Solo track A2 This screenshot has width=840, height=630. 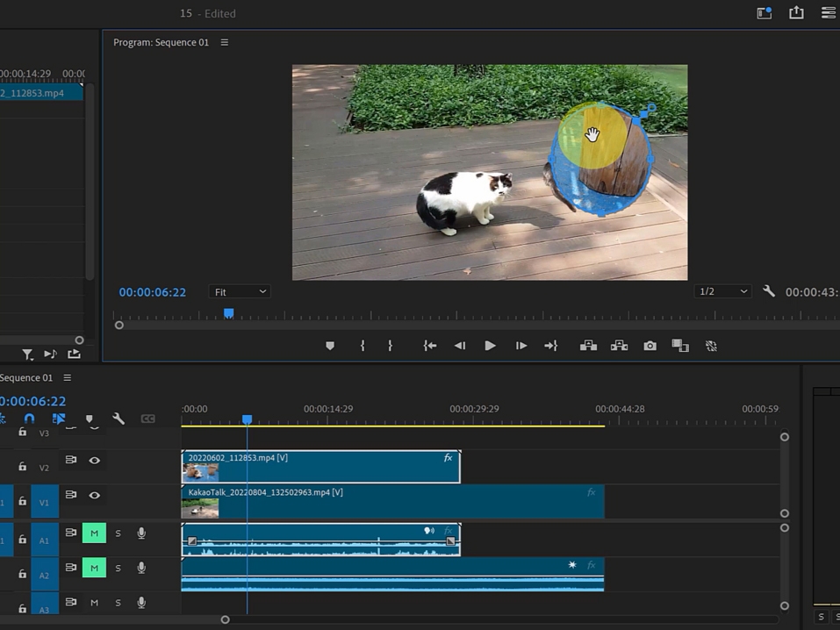[118, 568]
